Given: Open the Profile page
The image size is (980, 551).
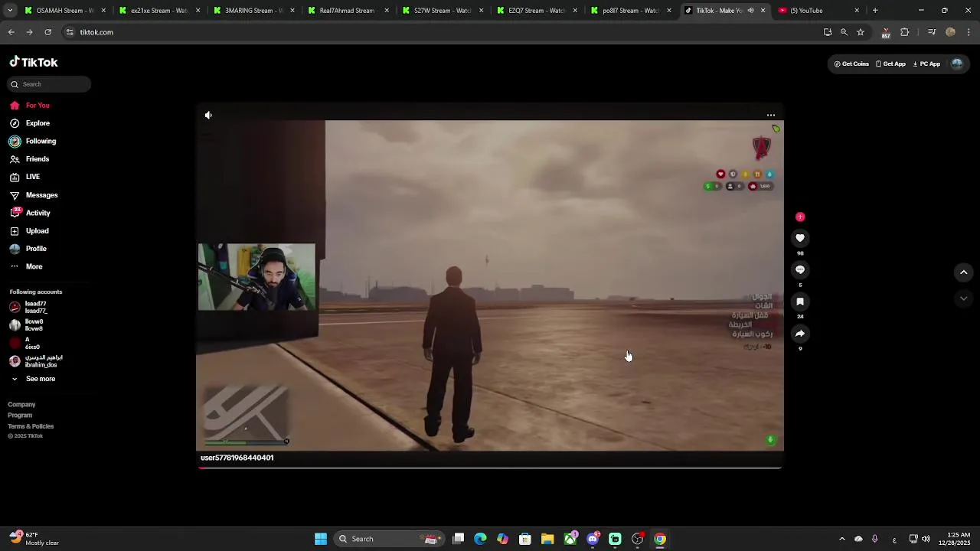Looking at the screenshot, I should click(28, 249).
